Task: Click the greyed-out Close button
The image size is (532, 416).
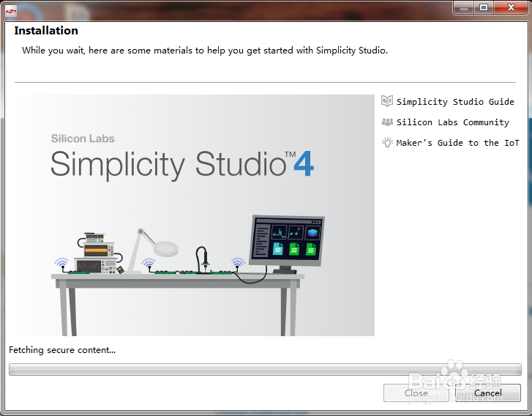Action: coord(416,393)
